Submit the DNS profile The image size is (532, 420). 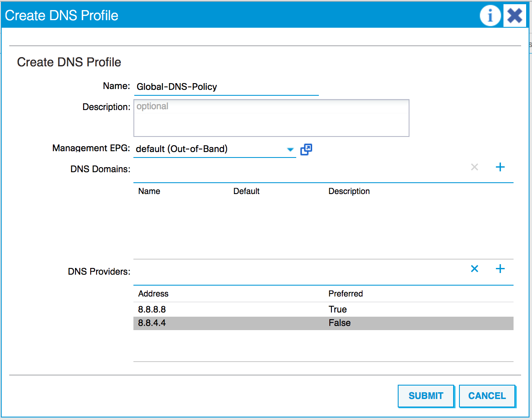point(426,396)
